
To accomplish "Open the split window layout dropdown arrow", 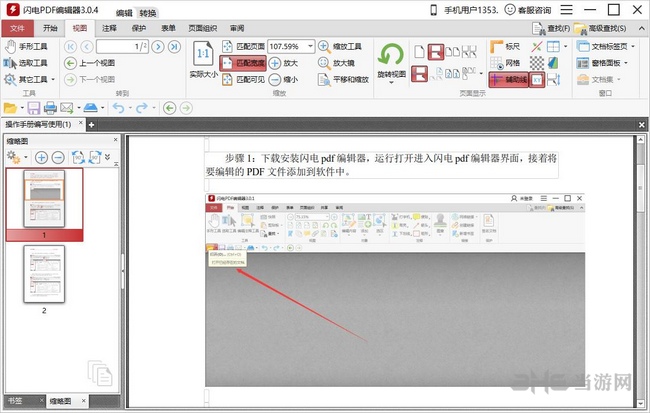I will click(565, 46).
